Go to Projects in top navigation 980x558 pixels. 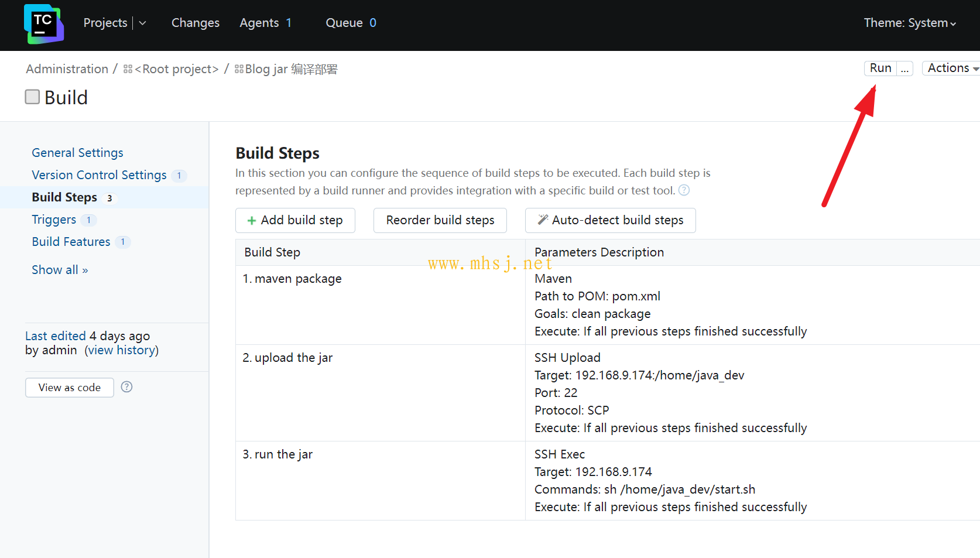[x=105, y=23]
